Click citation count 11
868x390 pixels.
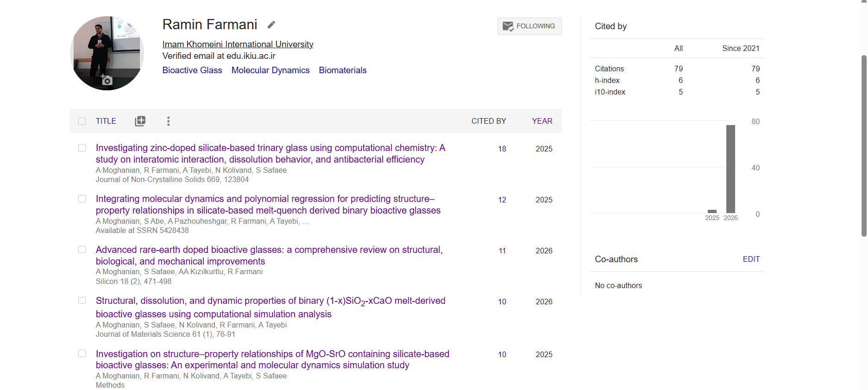502,251
